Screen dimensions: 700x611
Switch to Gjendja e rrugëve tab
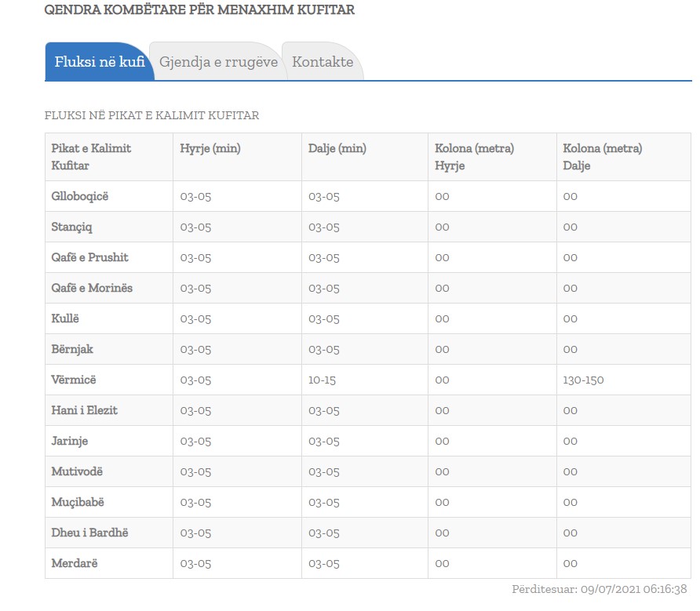(x=218, y=62)
